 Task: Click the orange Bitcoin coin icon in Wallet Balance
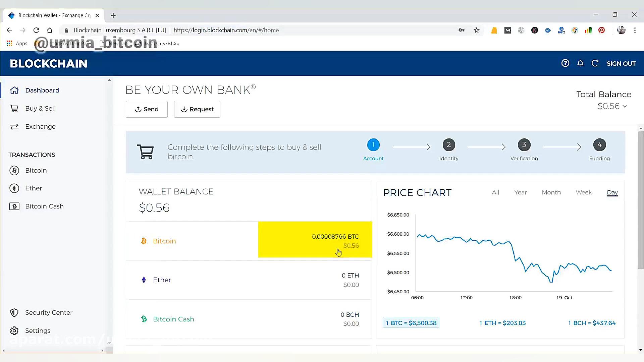click(144, 241)
